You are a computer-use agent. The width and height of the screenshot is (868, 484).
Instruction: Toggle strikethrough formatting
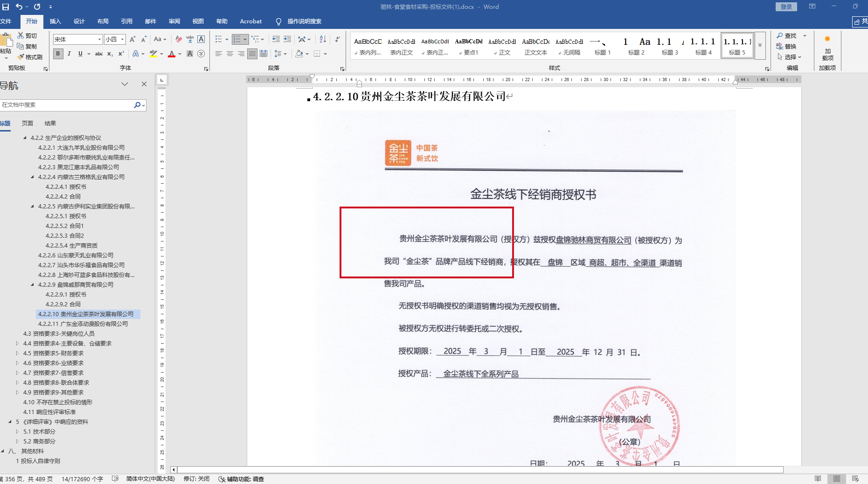pyautogui.click(x=99, y=54)
